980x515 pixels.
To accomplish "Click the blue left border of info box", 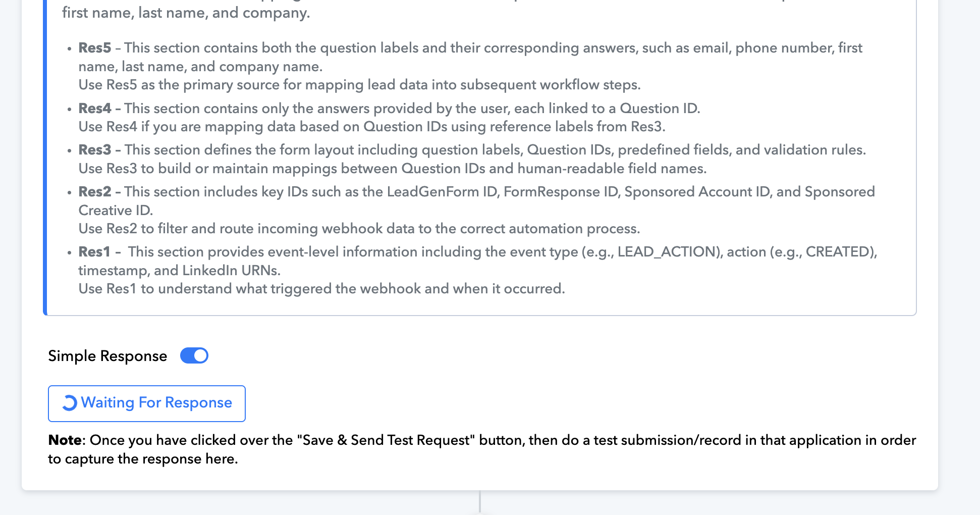I will [45, 157].
